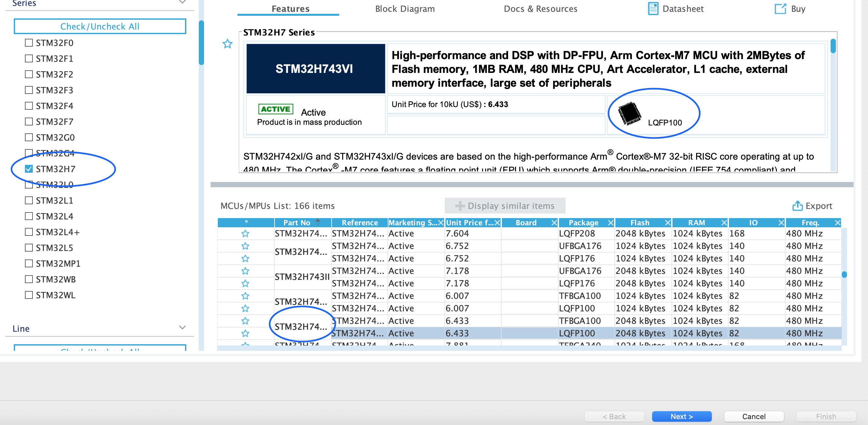Switch to the Block Diagram tab
The width and height of the screenshot is (868, 425).
[x=405, y=9]
